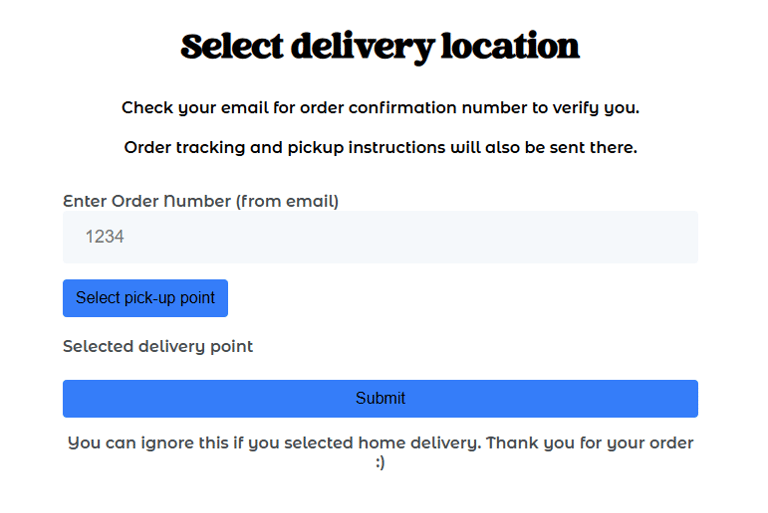
Task: Click the 1234 placeholder text
Action: click(x=104, y=237)
